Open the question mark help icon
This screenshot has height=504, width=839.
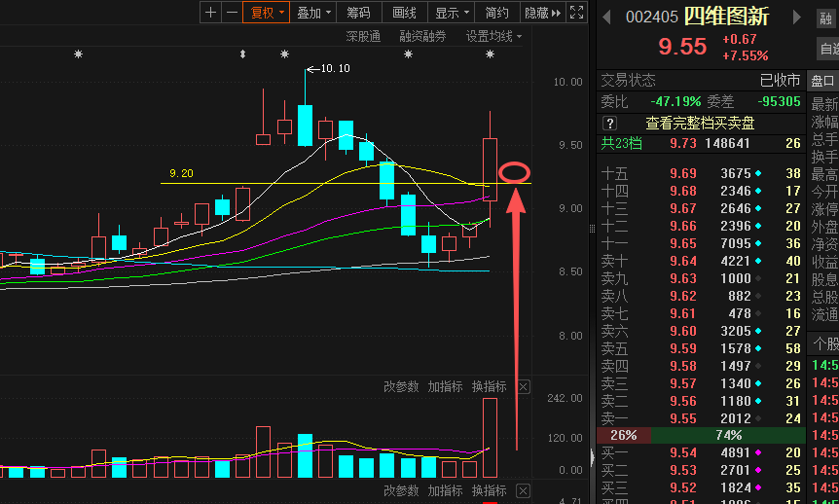click(x=609, y=124)
